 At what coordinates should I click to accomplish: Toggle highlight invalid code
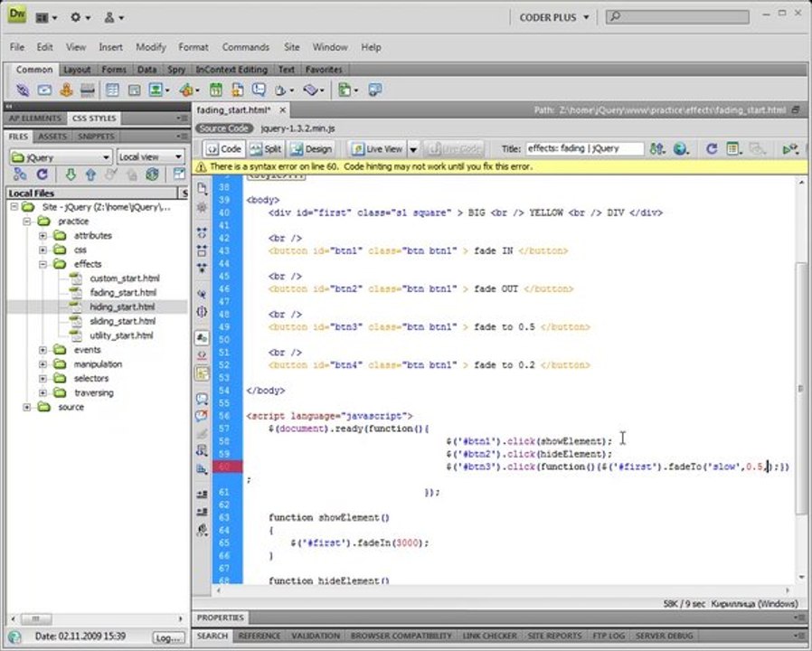click(202, 355)
